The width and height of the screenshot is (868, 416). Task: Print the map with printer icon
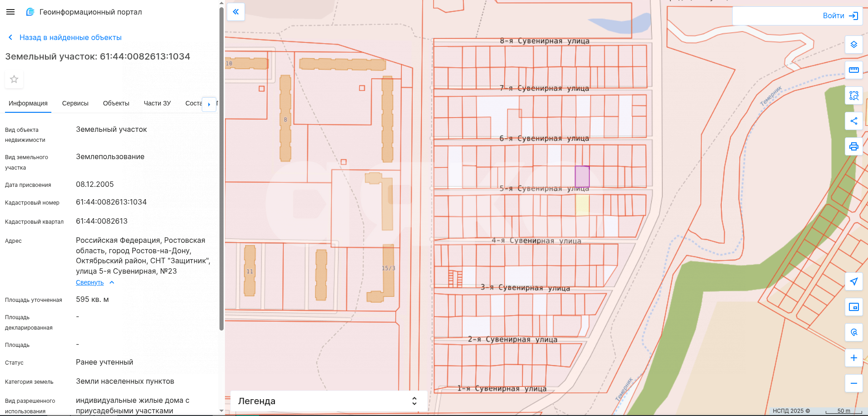point(853,146)
